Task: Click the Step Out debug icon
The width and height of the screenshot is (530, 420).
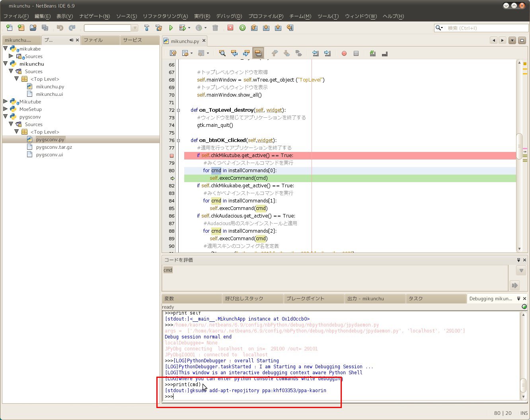Action: pyautogui.click(x=278, y=28)
